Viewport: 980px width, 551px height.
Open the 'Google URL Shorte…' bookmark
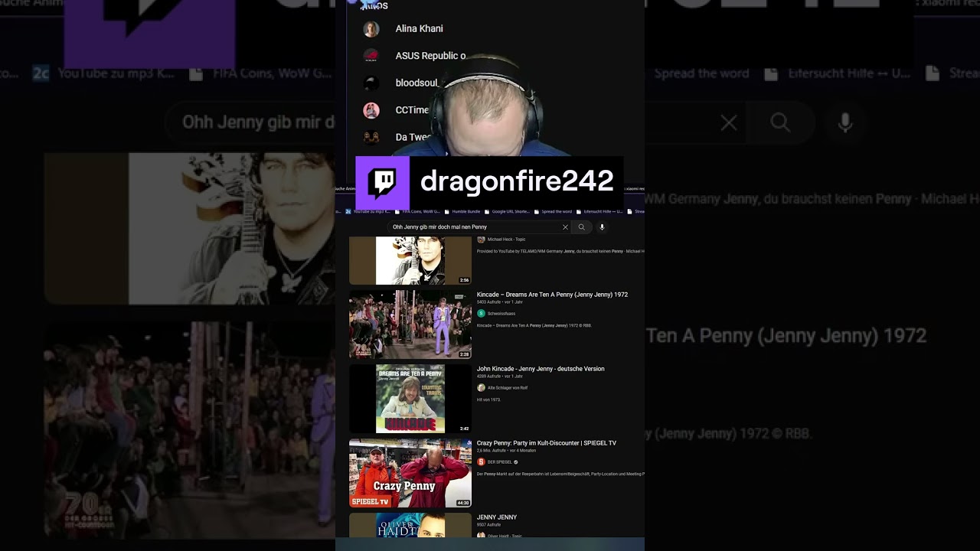tap(506, 211)
